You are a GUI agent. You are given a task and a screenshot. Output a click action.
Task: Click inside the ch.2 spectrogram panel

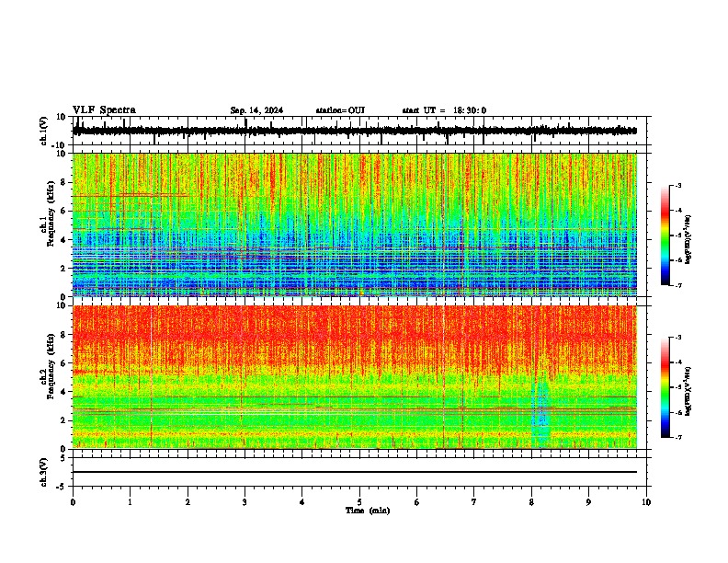[355, 377]
